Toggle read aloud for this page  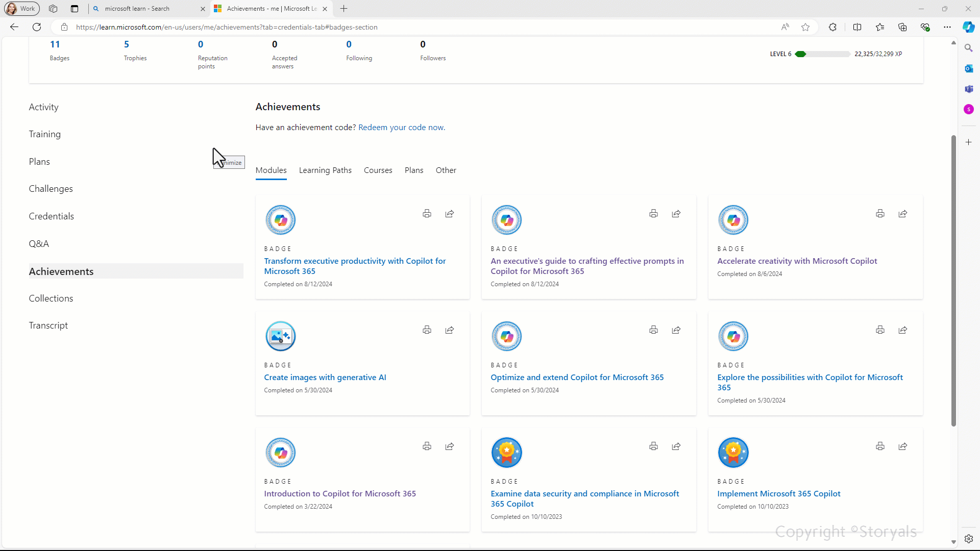785,27
